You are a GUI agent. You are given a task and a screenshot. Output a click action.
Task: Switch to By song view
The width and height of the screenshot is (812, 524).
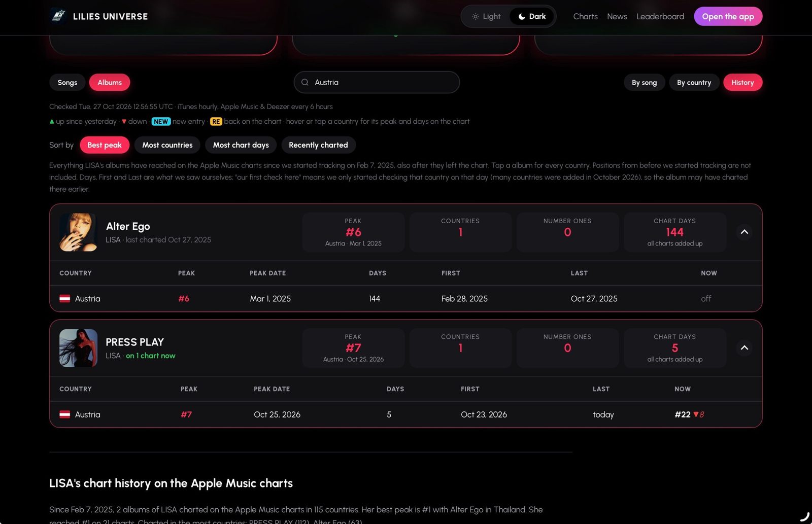pos(645,82)
